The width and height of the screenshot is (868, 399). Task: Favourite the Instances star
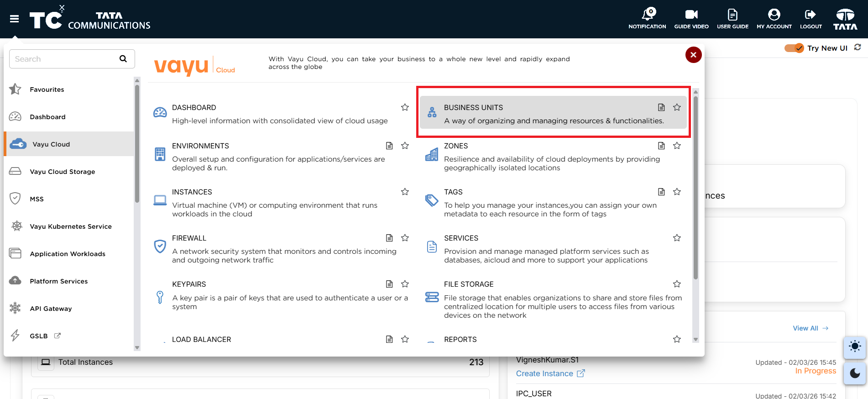[405, 192]
